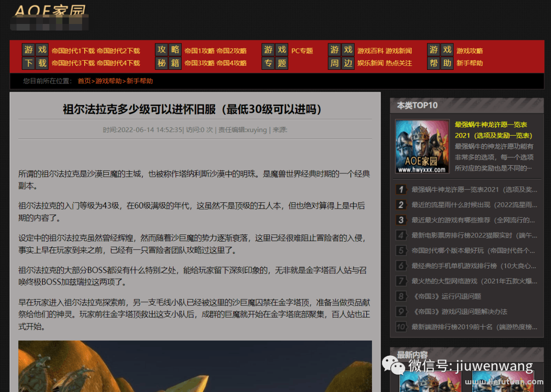
Task: Open the 帝国4攻略 link
Action: [x=232, y=63]
